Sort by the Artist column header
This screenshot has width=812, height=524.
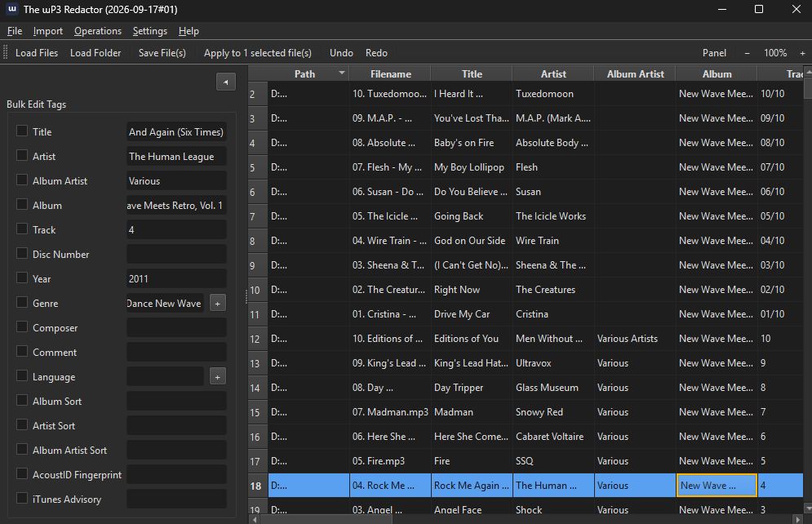[x=553, y=74]
